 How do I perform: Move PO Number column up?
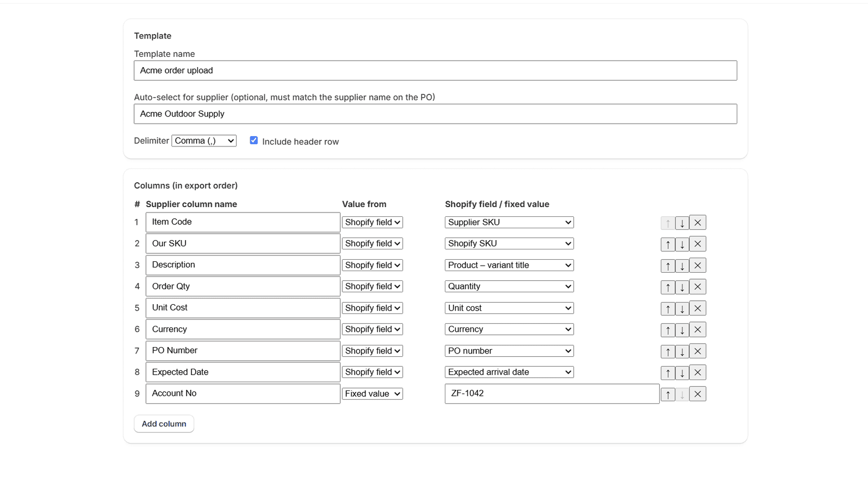click(x=668, y=351)
